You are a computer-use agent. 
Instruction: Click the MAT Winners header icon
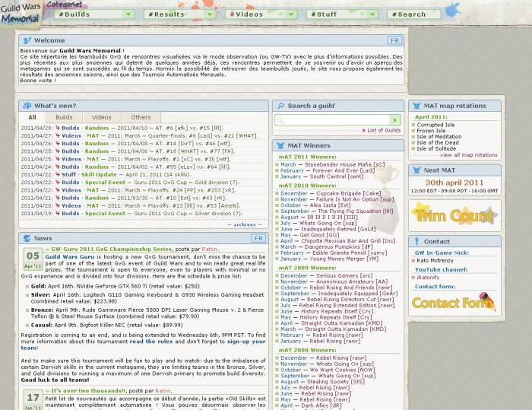280,146
